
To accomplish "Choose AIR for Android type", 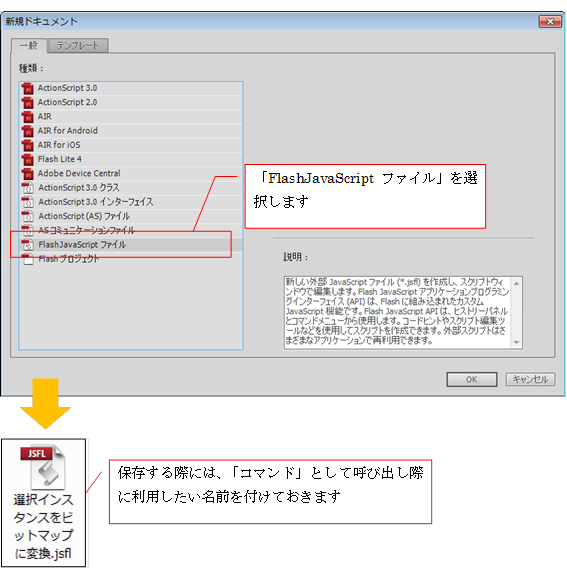I will 131,131.
